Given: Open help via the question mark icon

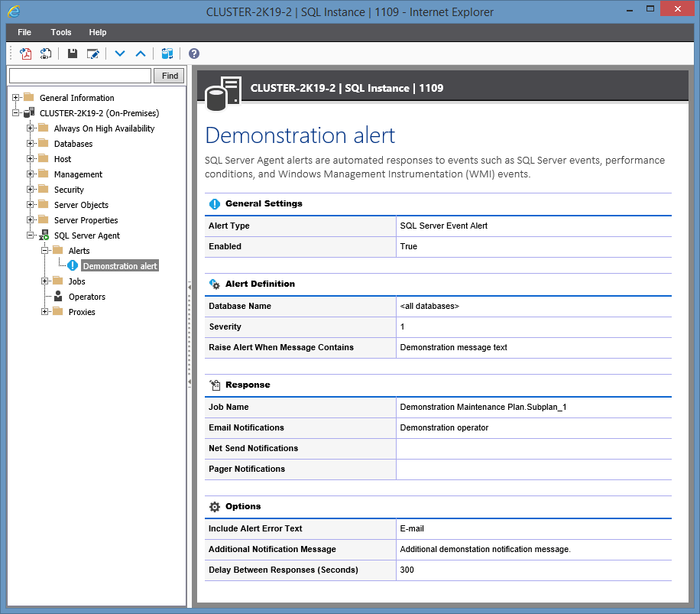Looking at the screenshot, I should 194,54.
